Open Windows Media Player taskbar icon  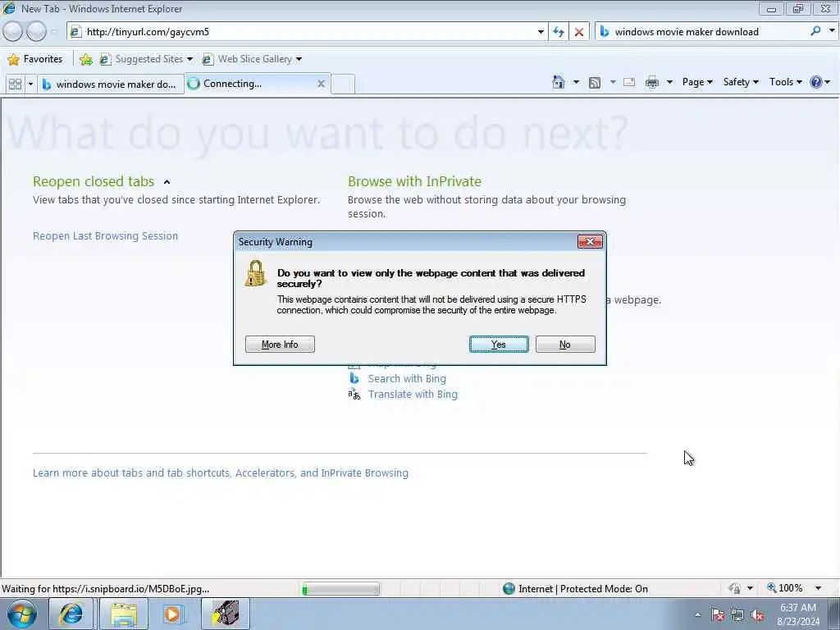click(172, 614)
